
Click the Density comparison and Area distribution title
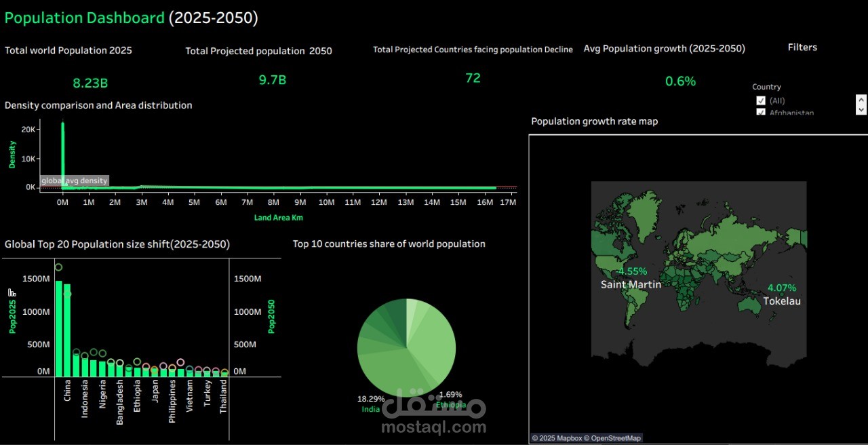[98, 105]
